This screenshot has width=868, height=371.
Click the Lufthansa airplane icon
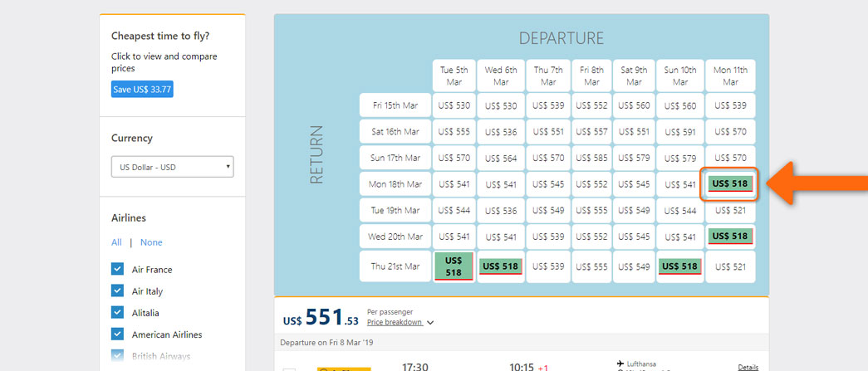pyautogui.click(x=620, y=364)
